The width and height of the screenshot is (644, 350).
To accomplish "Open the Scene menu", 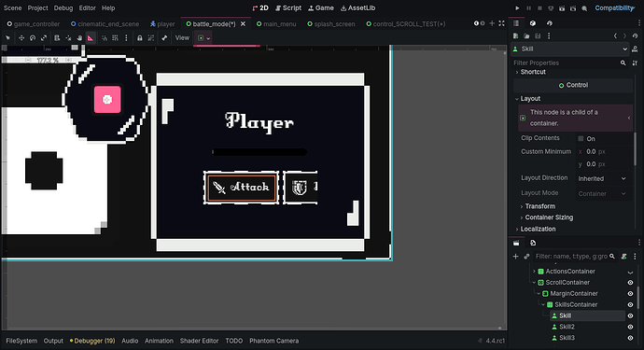I will click(x=12, y=7).
